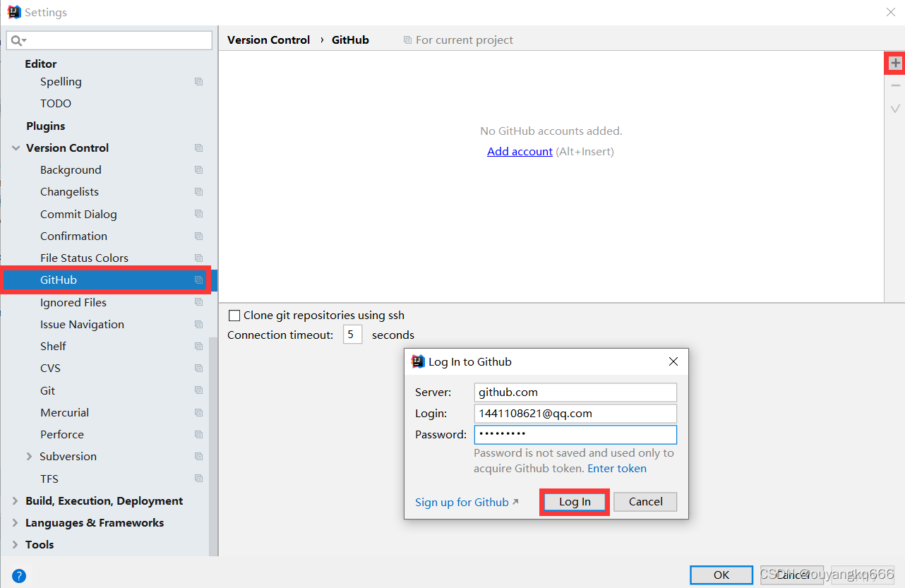
Task: Enable Clone git repositories using ssh
Action: (x=234, y=316)
